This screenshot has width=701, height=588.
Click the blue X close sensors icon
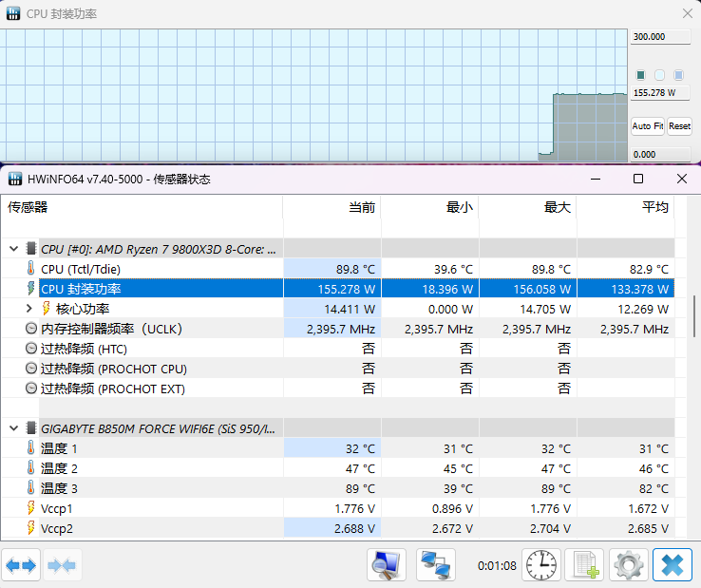[672, 565]
